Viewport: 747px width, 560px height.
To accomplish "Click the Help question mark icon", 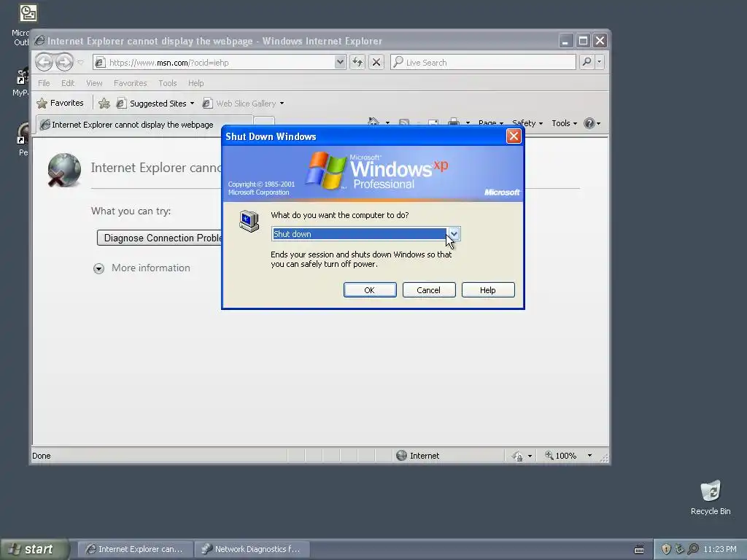I will coord(589,123).
